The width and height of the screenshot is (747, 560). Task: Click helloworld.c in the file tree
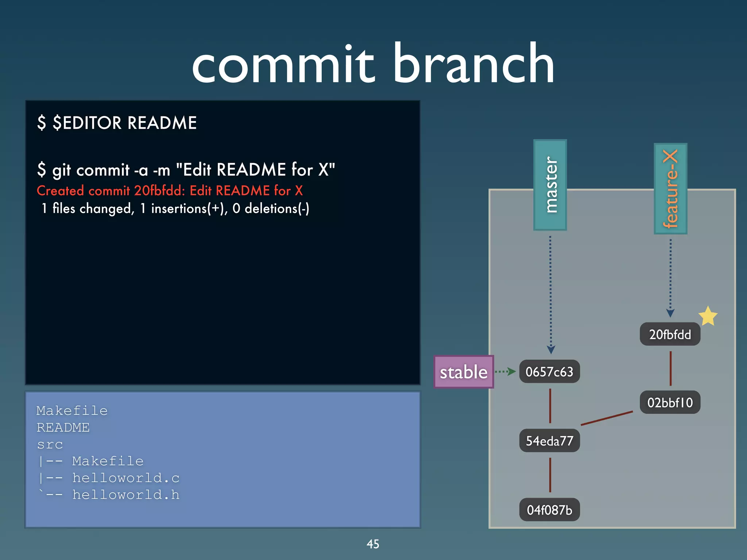(126, 478)
